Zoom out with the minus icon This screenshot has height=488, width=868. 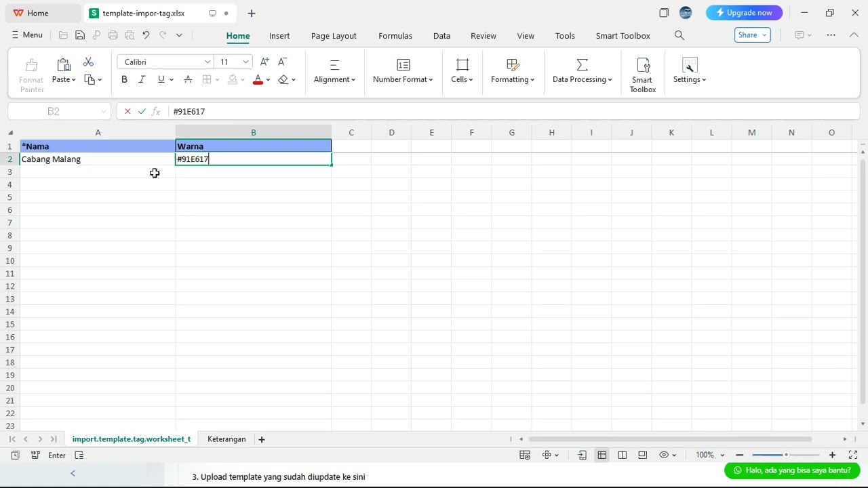coord(739,455)
